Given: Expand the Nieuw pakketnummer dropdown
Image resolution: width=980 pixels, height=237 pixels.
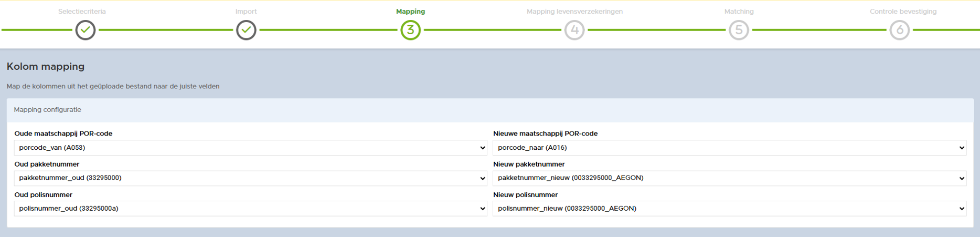Looking at the screenshot, I should point(729,178).
